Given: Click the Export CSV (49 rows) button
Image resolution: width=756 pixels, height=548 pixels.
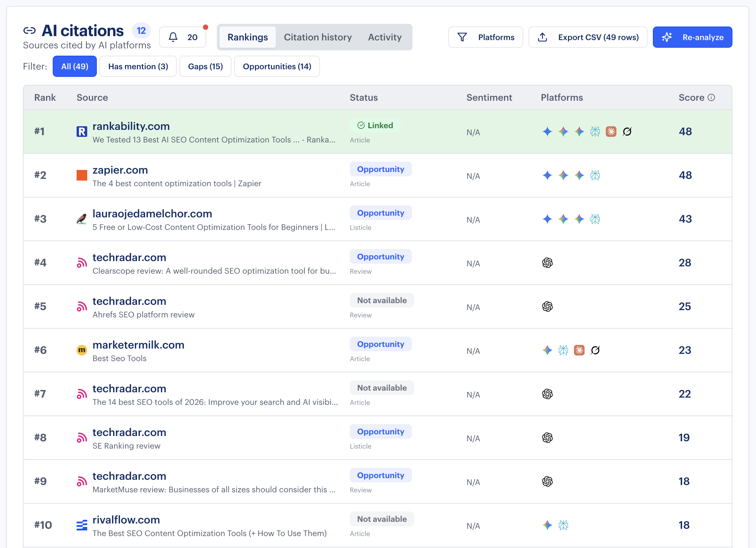Looking at the screenshot, I should coord(588,37).
